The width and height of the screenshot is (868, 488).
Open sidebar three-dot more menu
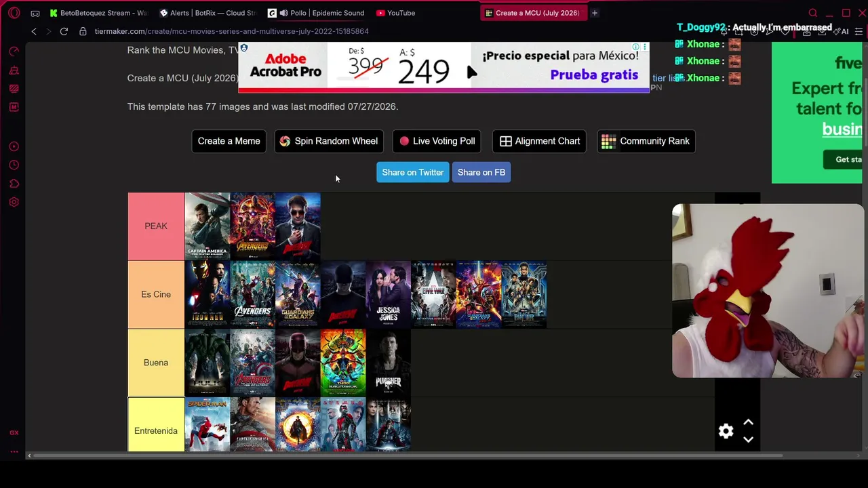tap(14, 451)
